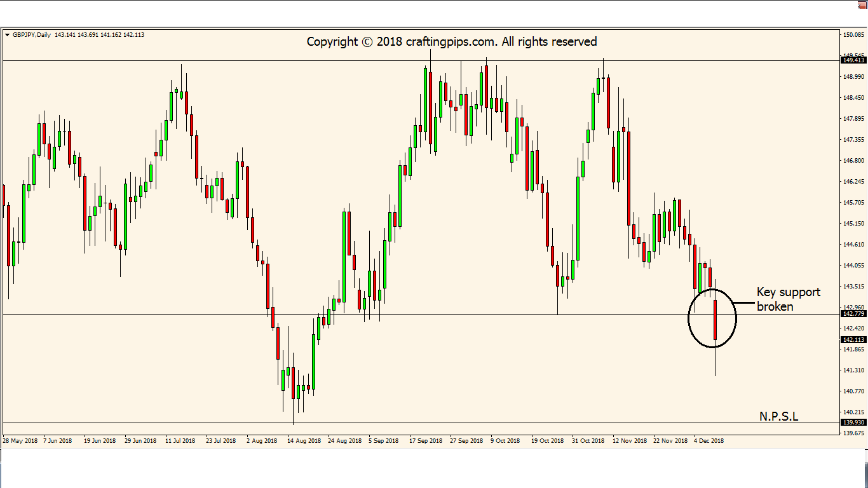Click the 29 Jun 2018 date label
The height and width of the screenshot is (488, 868).
140,440
